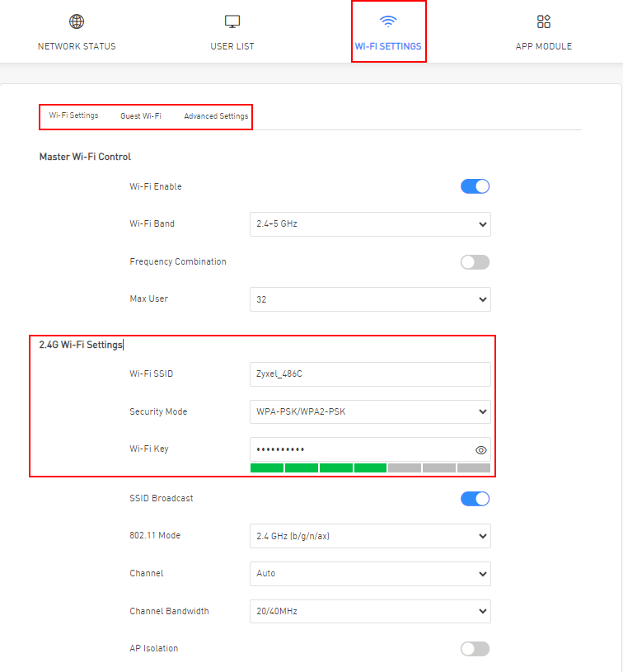This screenshot has width=623, height=672.
Task: Click the Wi-Fi Key password field
Action: pos(358,449)
